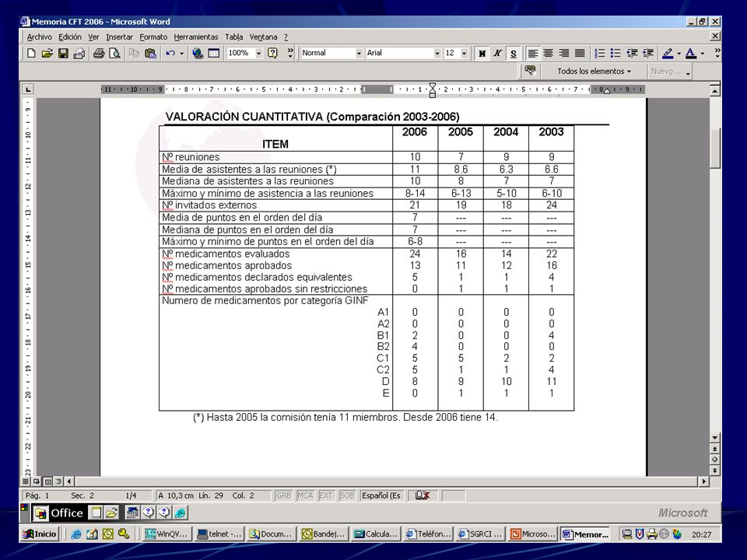Expand more formatting toolbar buttons chevron
The image size is (747, 560).
[717, 52]
